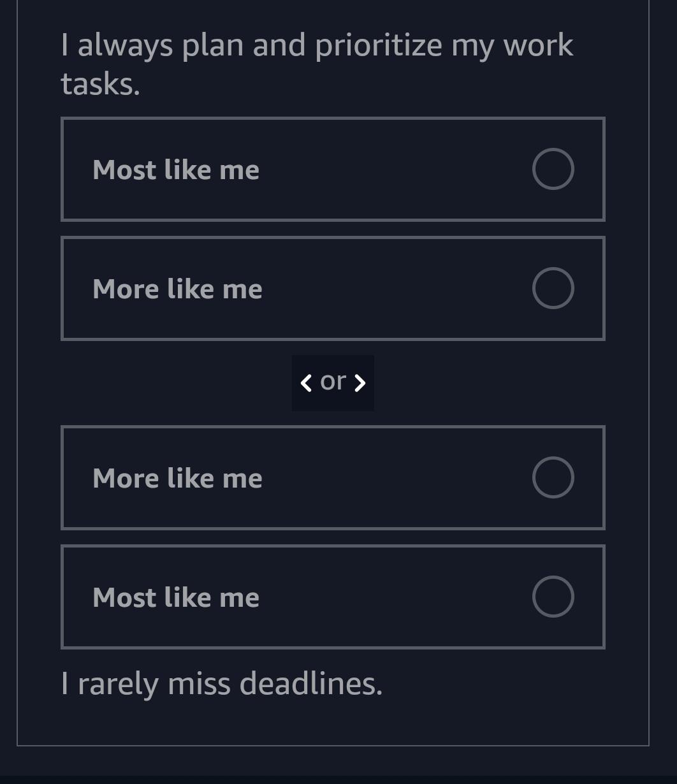Click the 'I always plan and prioritize' statement
The image size is (677, 784).
pyautogui.click(x=317, y=63)
